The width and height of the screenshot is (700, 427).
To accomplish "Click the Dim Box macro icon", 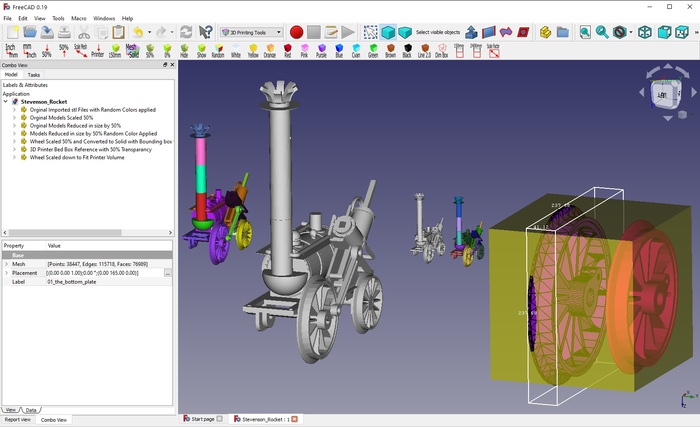I will click(x=441, y=50).
